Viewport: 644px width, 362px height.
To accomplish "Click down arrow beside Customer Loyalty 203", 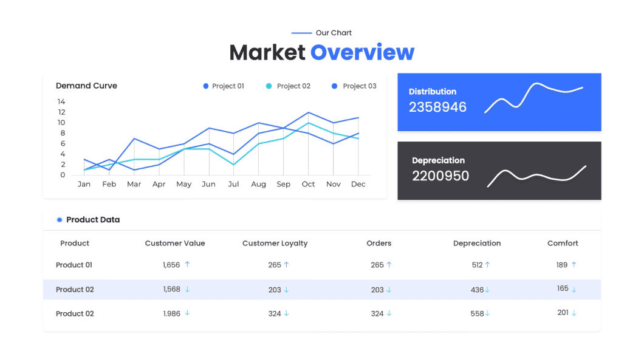I will (x=286, y=290).
